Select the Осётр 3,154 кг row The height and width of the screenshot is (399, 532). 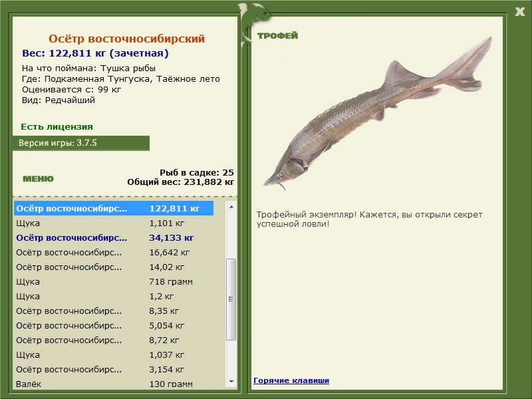tap(114, 369)
